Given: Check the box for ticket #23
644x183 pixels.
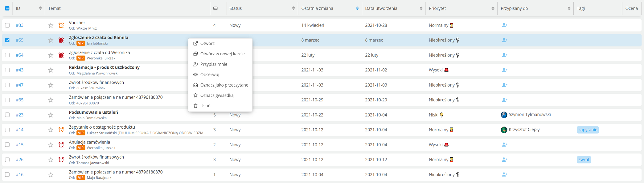Looking at the screenshot, I should tap(7, 115).
